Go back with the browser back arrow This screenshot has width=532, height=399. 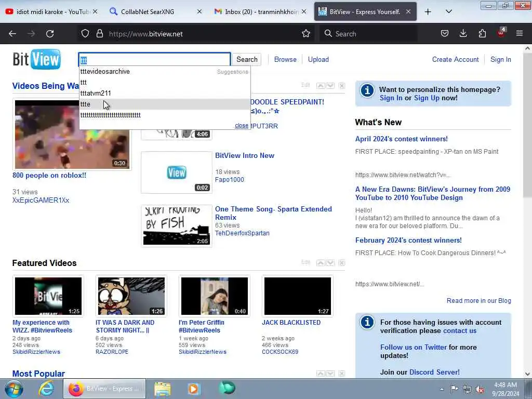pyautogui.click(x=12, y=34)
